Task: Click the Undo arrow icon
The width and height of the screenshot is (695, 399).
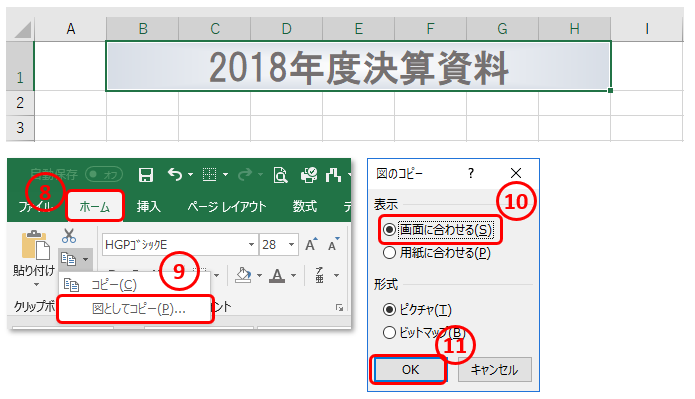Action: [175, 175]
